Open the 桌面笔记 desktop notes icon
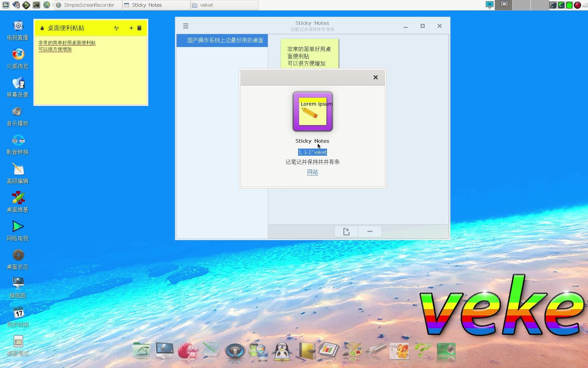This screenshot has width=588, height=368. click(x=18, y=346)
